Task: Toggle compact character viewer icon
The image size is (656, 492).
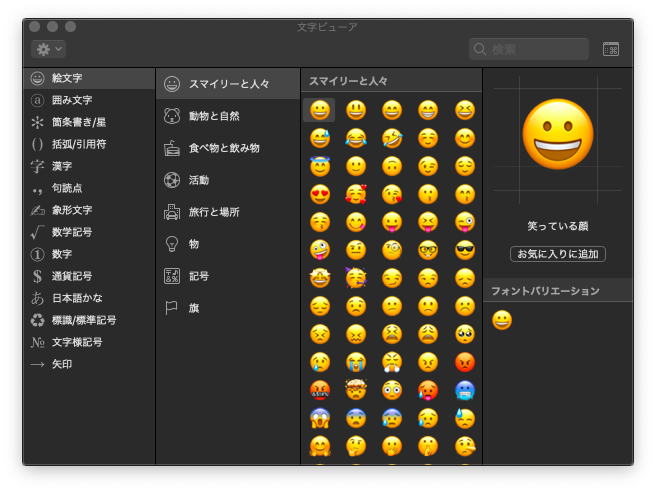Action: 610,49
